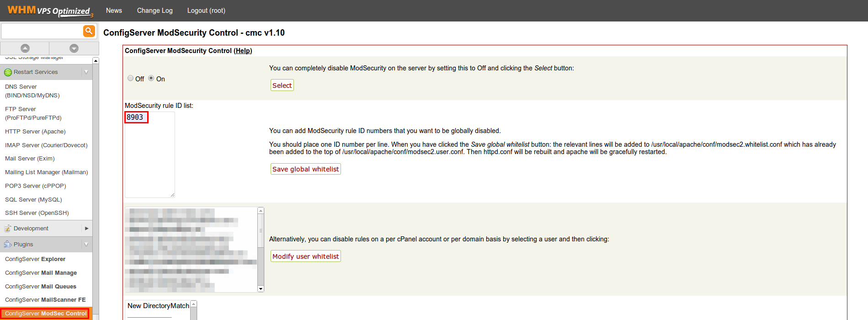This screenshot has height=320, width=868.
Task: Open the News menu item
Action: click(x=114, y=11)
